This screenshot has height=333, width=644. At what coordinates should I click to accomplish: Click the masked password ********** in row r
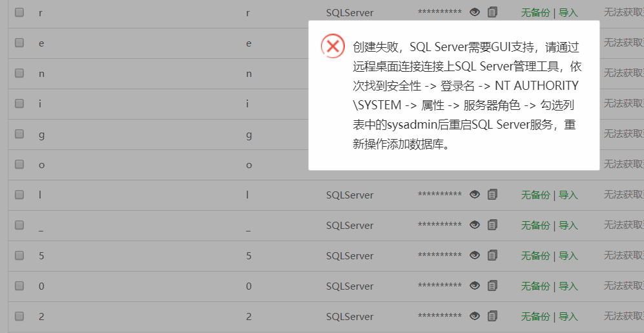pyautogui.click(x=440, y=12)
